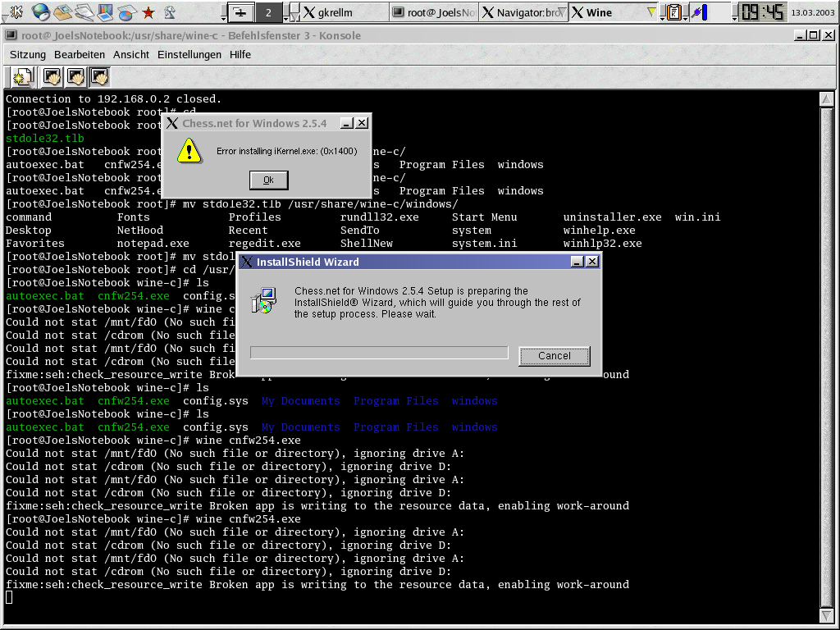Launch the Konqueror globe icon in panel
Viewport: 840px width, 630px height.
[x=41, y=12]
